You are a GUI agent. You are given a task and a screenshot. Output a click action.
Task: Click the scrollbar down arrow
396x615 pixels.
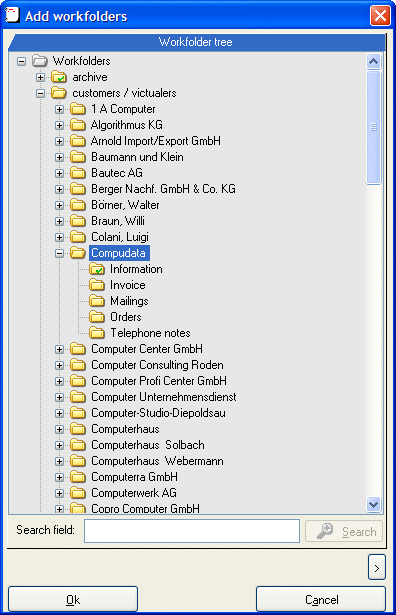(x=374, y=504)
